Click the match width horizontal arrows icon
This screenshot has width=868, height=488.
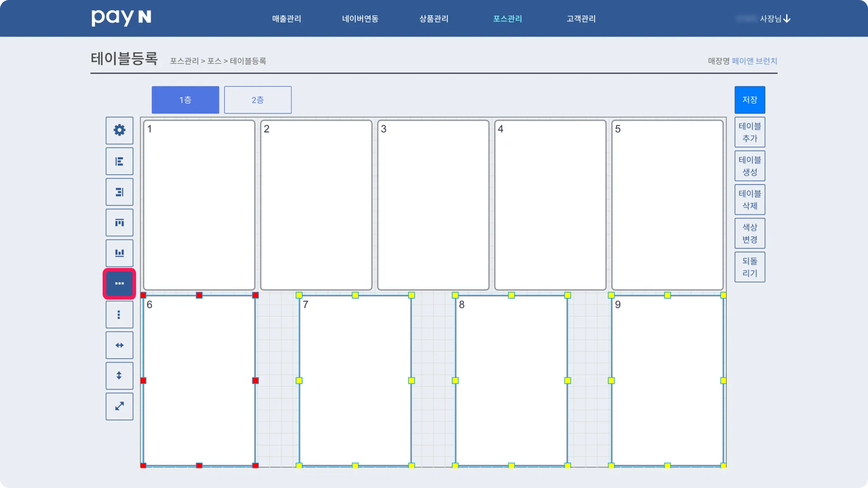click(x=120, y=345)
